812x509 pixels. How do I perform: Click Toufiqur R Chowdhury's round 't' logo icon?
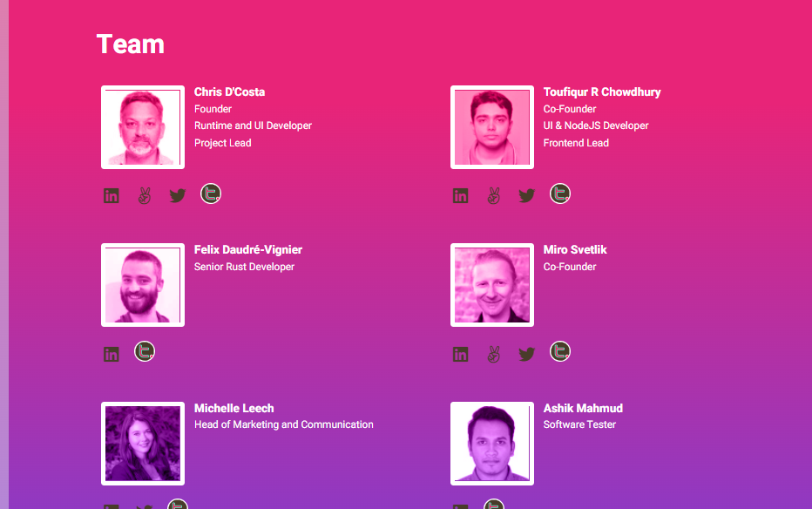(560, 193)
